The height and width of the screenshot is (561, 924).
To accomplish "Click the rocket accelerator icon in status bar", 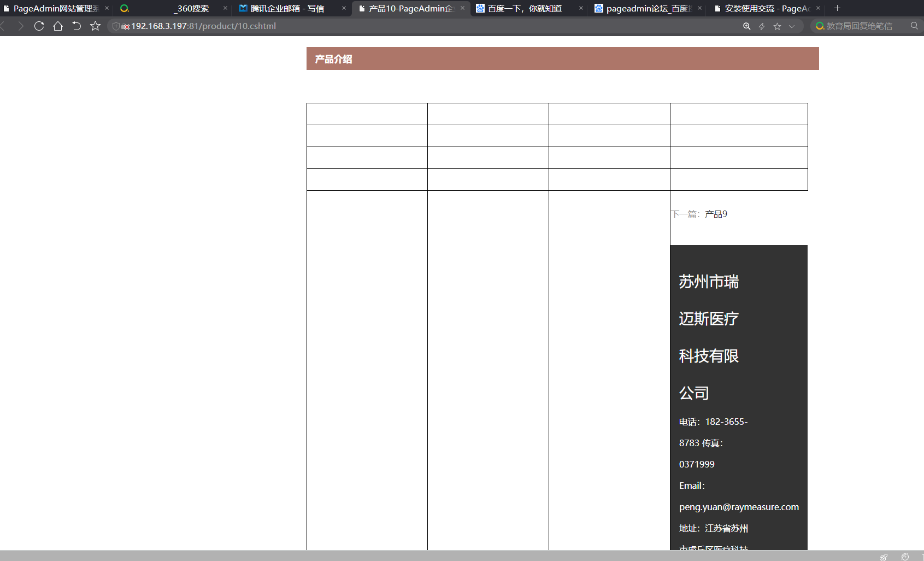I will point(884,557).
